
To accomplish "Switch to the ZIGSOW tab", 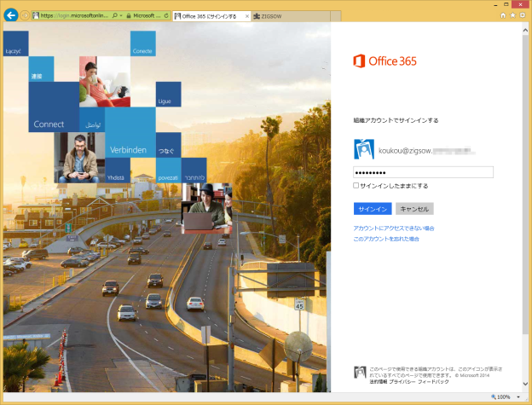I will [x=291, y=16].
